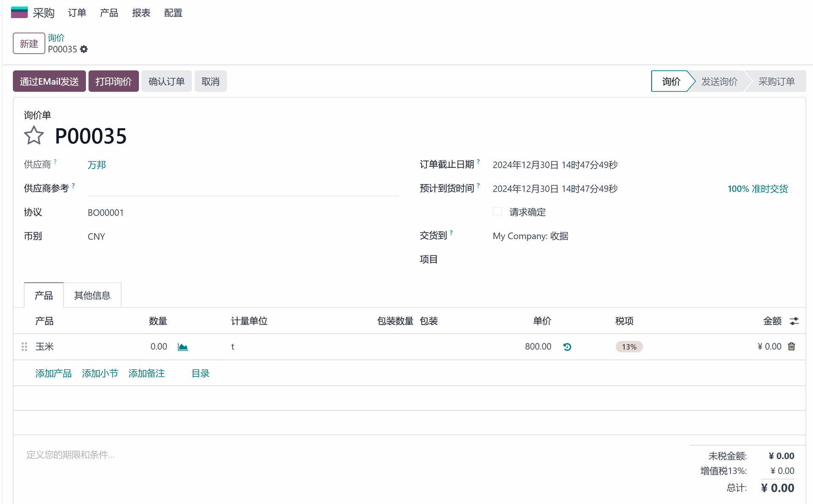
Task: Click the help mark next to 供应商
Action: pyautogui.click(x=55, y=161)
